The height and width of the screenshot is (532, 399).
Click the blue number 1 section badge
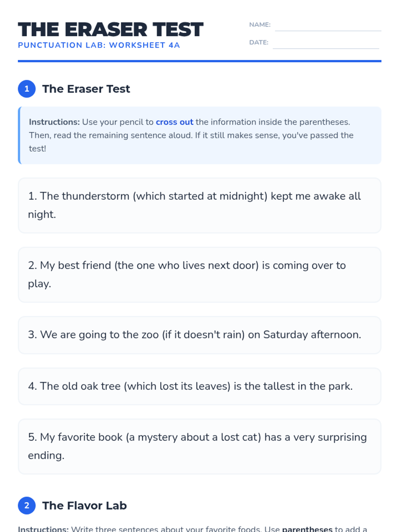[x=27, y=89]
